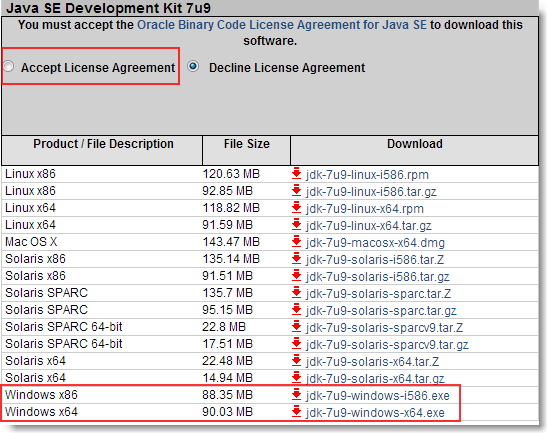This screenshot has height=433, width=547.
Task: Click download arrow icon for jdk-7u9-linux-i586.tar.gz
Action: (x=296, y=191)
